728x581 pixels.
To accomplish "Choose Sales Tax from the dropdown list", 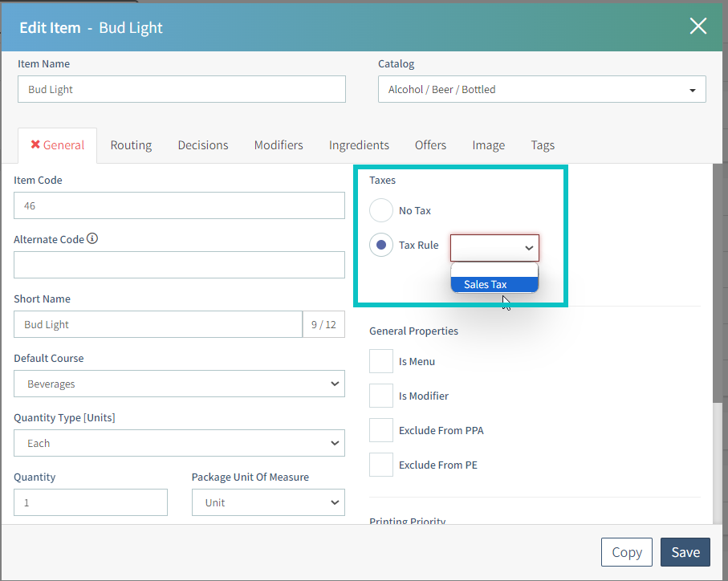I will click(x=494, y=285).
